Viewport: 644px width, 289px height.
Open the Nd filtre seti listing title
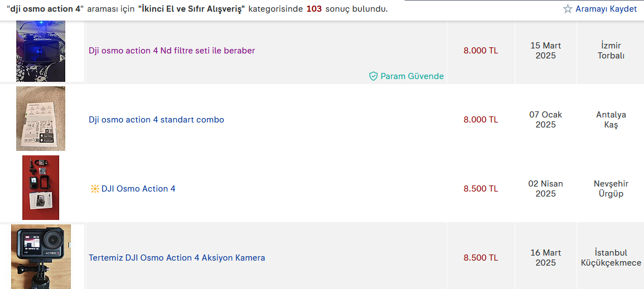(172, 51)
